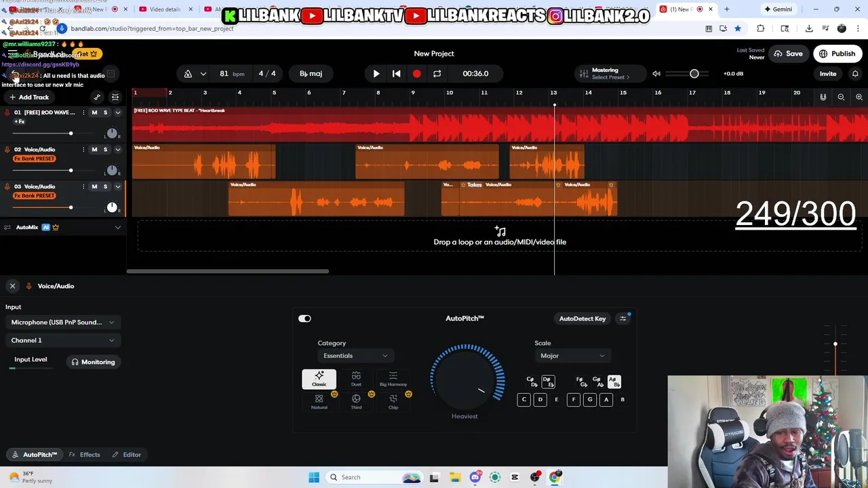This screenshot has width=868, height=488.
Task: Change the 4/4 time signature
Action: (267, 73)
